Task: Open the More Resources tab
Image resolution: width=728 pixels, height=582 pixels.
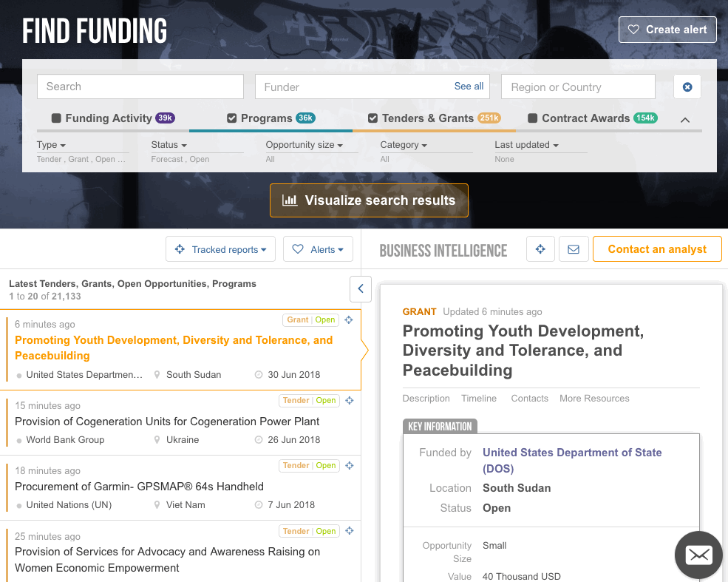Action: [x=594, y=398]
